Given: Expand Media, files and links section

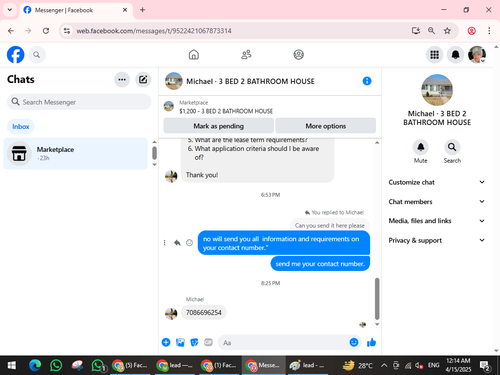Looking at the screenshot, I should [x=437, y=221].
